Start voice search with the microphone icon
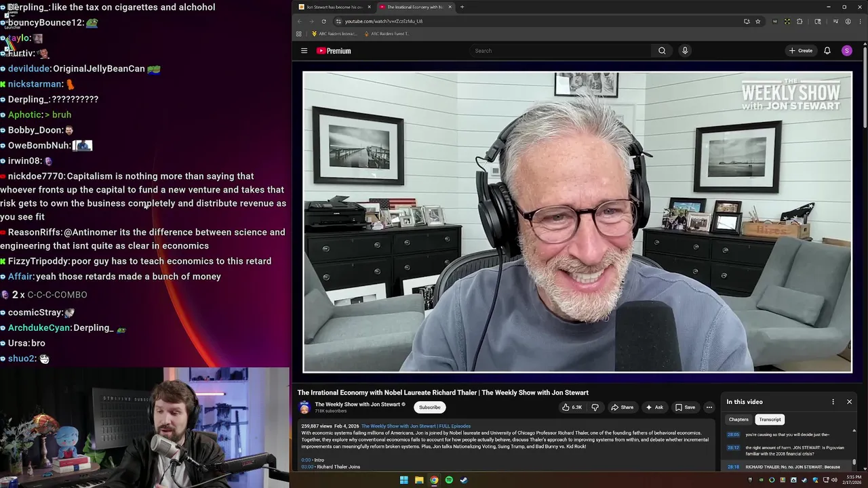Screen dimensions: 868x488 pyautogui.click(x=685, y=51)
